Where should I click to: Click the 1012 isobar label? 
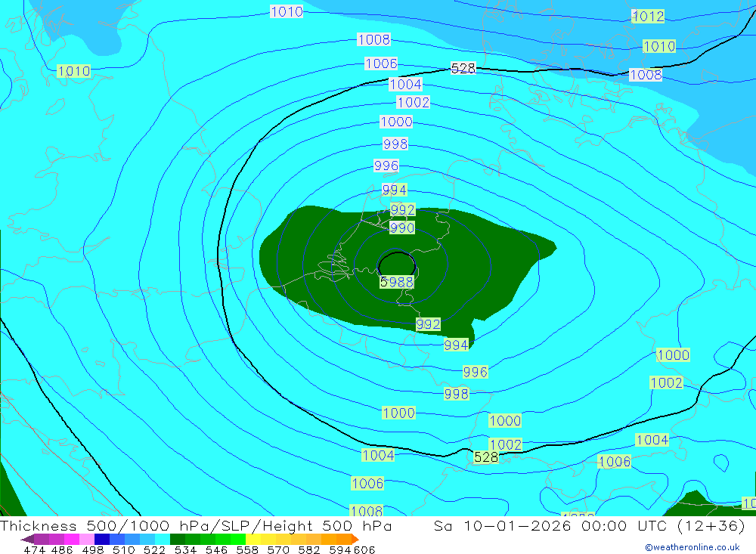click(648, 17)
